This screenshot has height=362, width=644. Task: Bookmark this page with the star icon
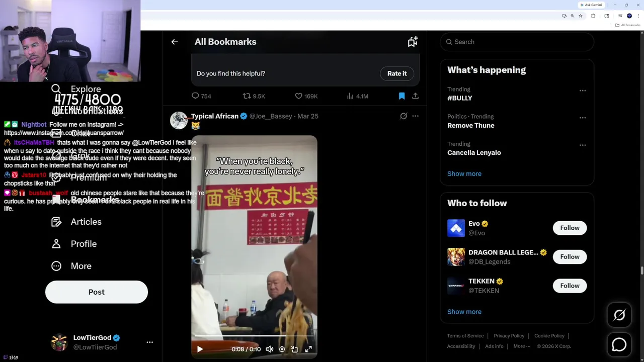(581, 16)
